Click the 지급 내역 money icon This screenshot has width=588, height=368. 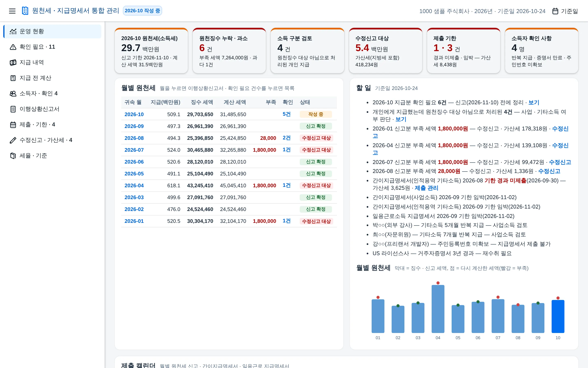tap(13, 63)
